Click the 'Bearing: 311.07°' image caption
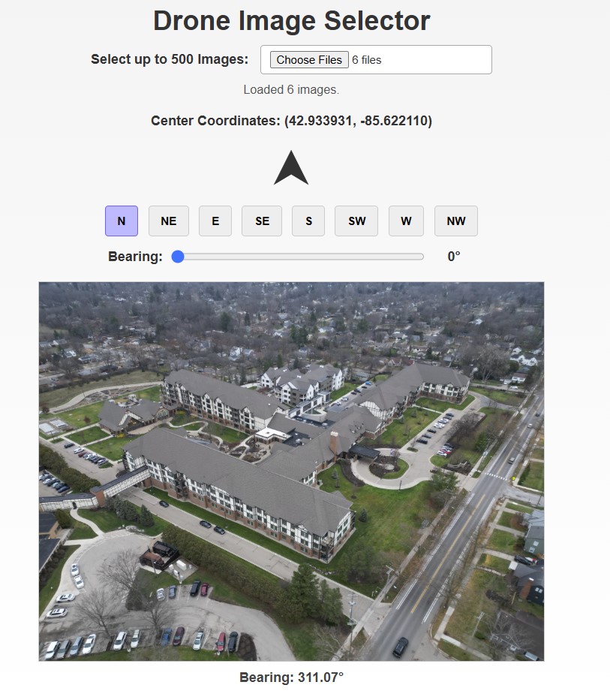 pyautogui.click(x=292, y=677)
